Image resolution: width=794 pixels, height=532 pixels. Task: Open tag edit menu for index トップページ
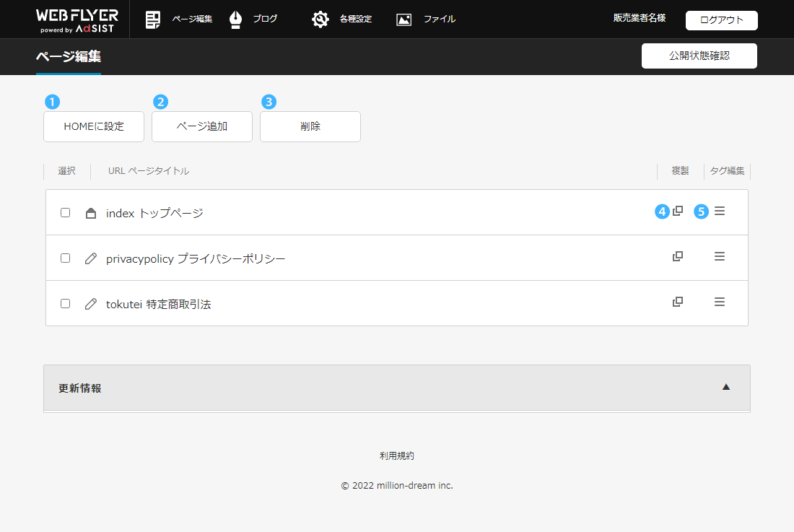719,212
